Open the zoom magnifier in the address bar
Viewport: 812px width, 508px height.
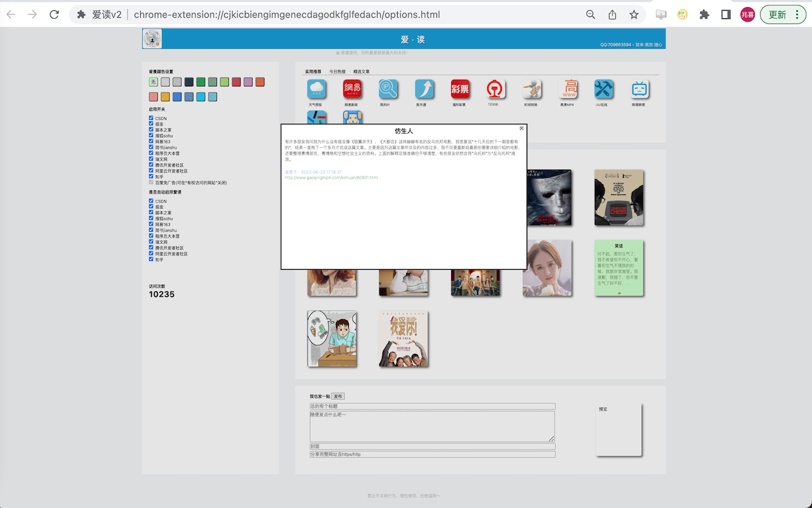point(591,15)
